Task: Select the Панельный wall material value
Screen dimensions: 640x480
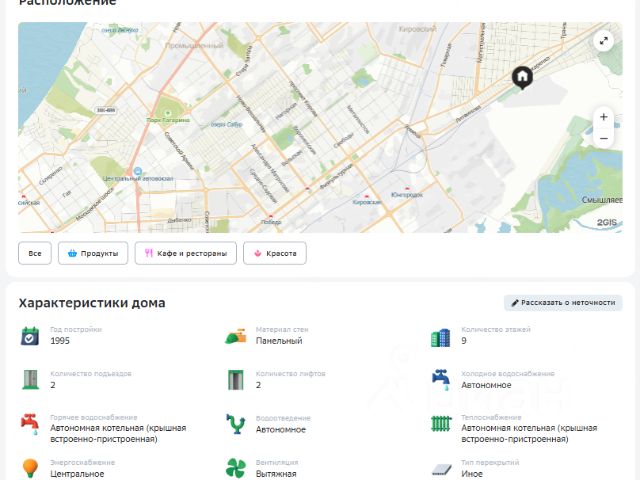Action: [x=279, y=341]
